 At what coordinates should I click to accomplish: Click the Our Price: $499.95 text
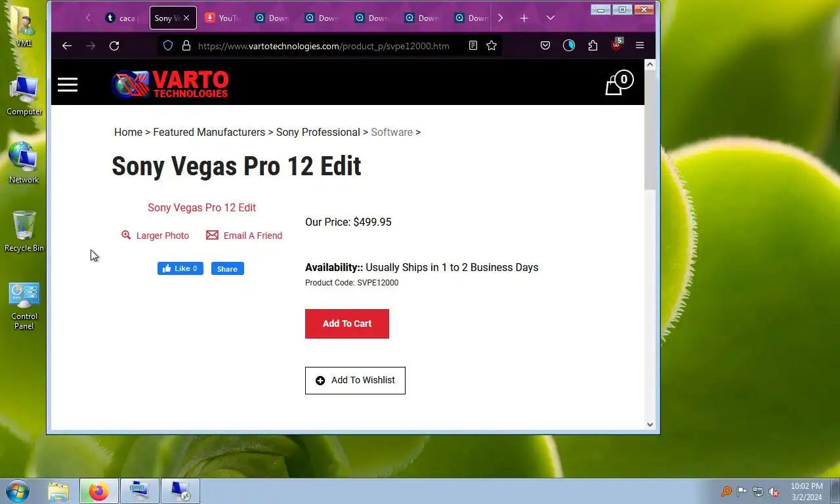click(348, 222)
